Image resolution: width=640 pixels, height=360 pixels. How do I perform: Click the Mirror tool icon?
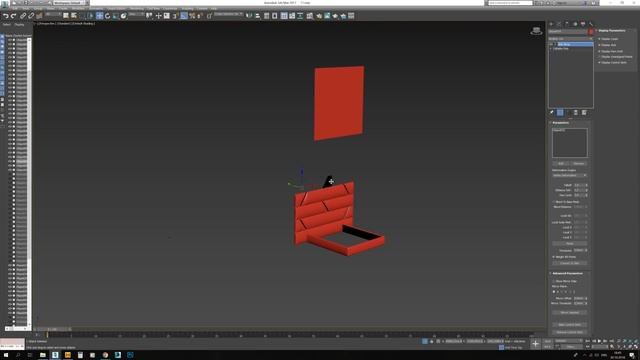249,16
